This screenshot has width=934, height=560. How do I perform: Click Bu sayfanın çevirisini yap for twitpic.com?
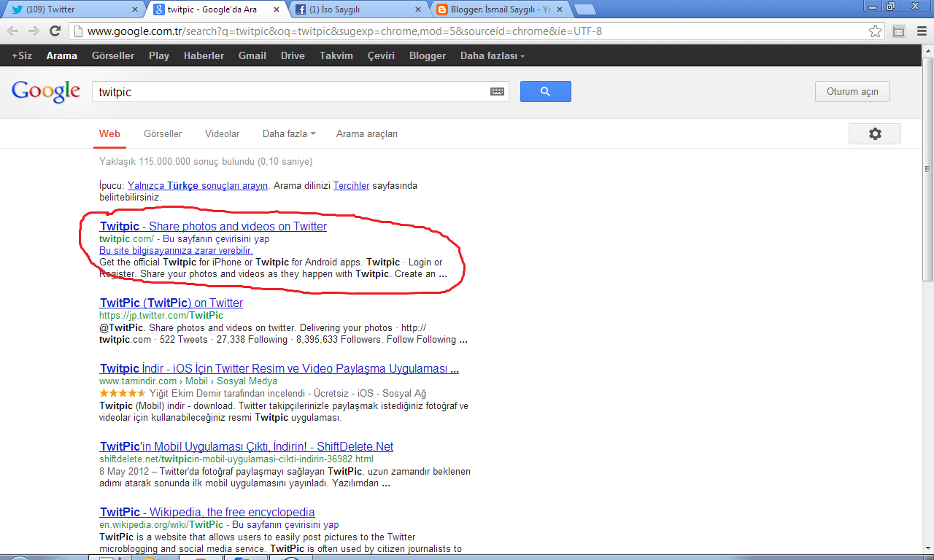(216, 238)
